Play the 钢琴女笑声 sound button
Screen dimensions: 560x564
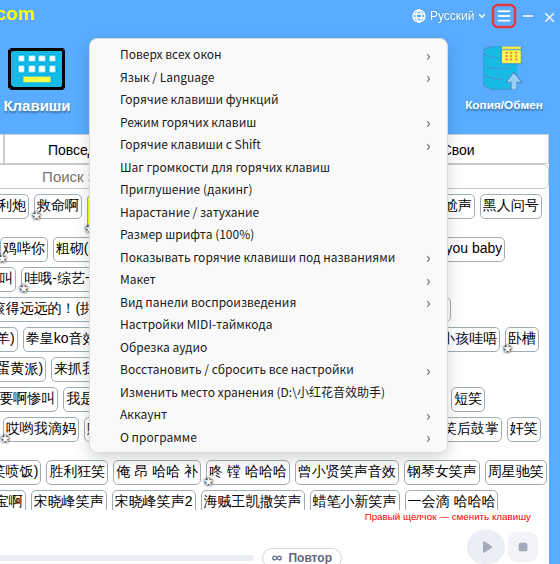(442, 472)
